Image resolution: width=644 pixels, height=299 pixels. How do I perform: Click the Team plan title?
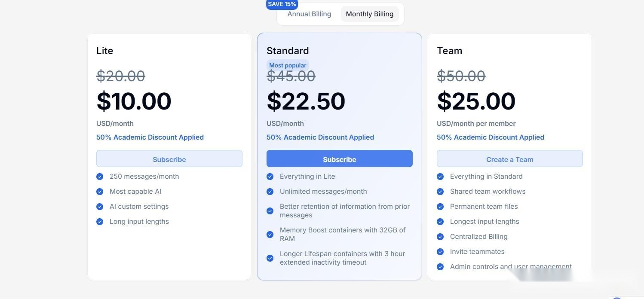tap(450, 51)
